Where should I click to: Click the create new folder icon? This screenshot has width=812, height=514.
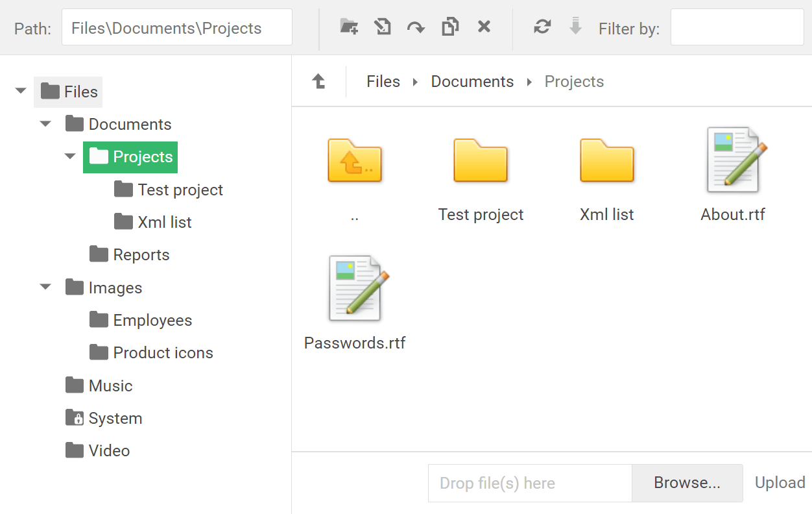point(349,27)
